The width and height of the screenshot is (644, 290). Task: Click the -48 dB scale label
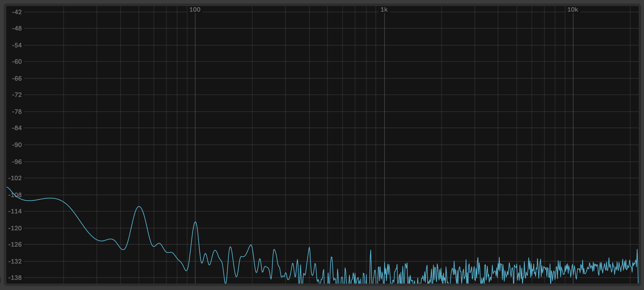tap(17, 28)
